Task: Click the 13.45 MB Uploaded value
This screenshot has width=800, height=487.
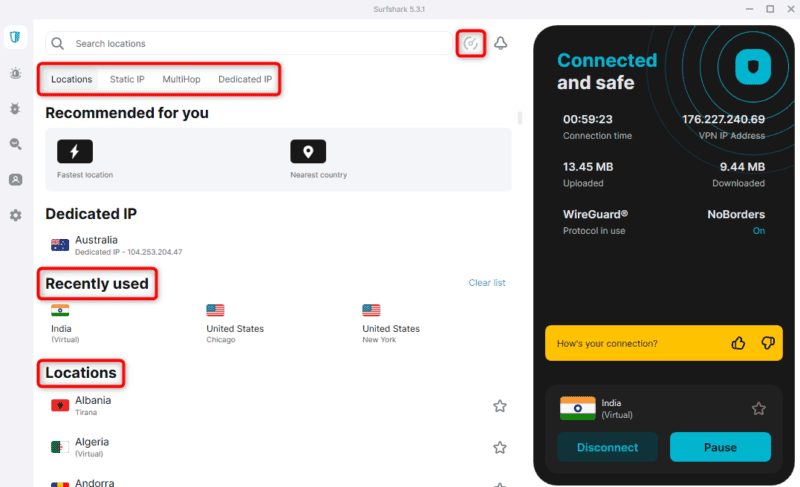Action: pyautogui.click(x=588, y=167)
